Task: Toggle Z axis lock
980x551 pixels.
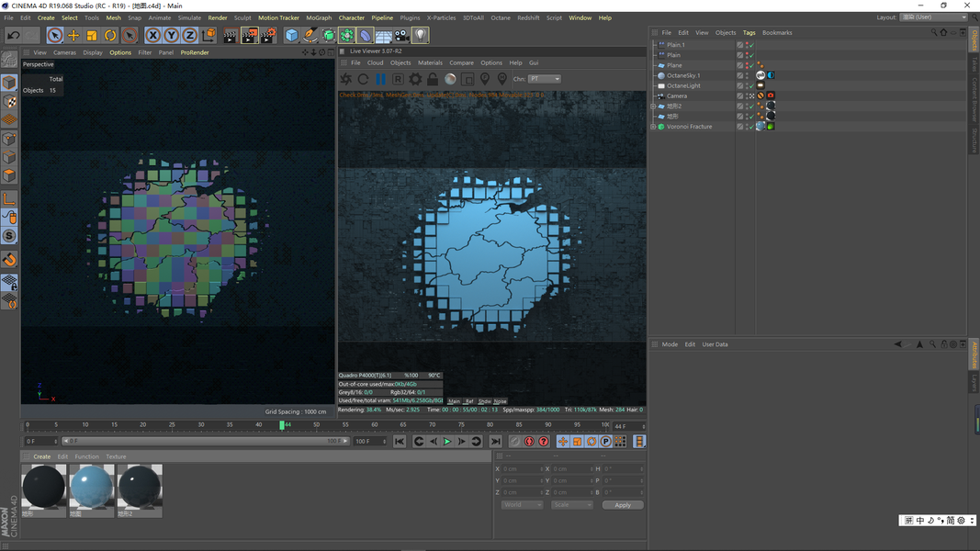Action: point(189,36)
